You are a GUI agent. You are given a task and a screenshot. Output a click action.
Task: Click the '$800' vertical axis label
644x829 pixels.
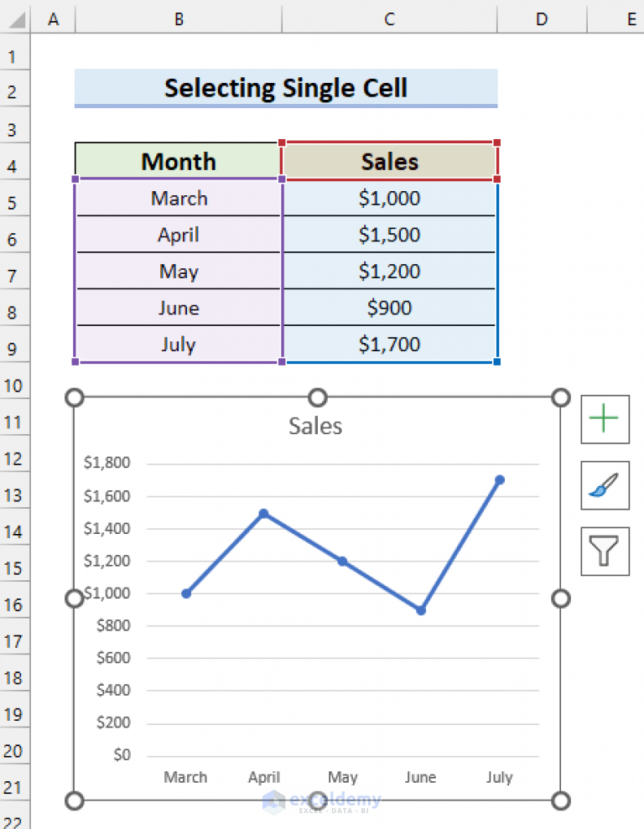point(113,625)
